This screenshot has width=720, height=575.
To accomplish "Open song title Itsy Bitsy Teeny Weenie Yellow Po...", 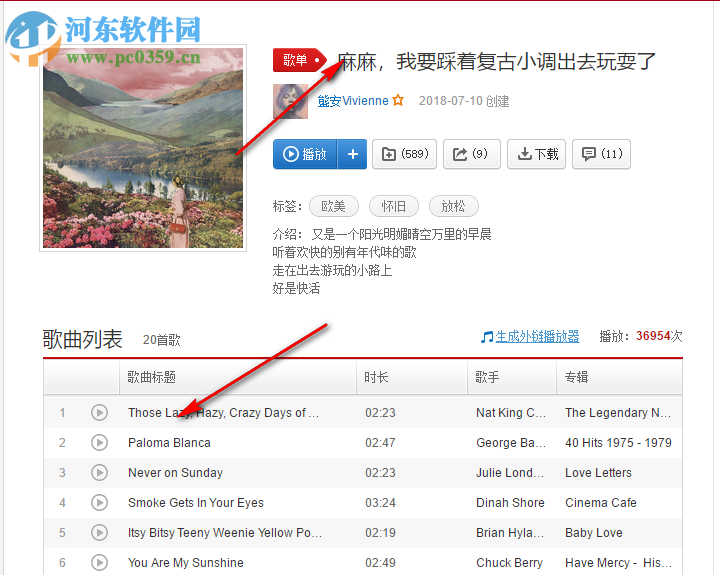I will click(225, 533).
